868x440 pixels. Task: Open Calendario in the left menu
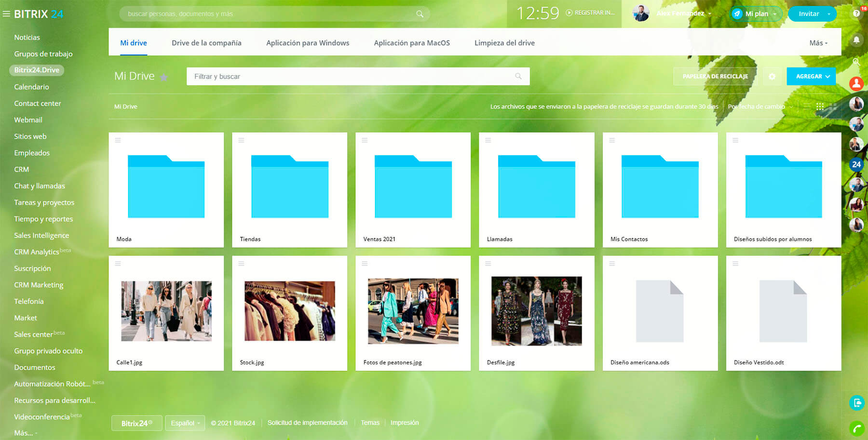pyautogui.click(x=31, y=87)
